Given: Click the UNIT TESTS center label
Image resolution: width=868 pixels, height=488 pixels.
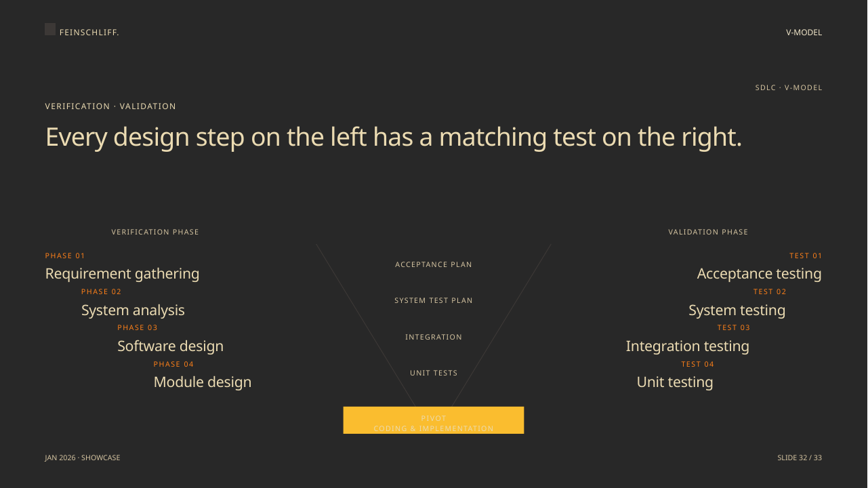Looking at the screenshot, I should point(434,373).
